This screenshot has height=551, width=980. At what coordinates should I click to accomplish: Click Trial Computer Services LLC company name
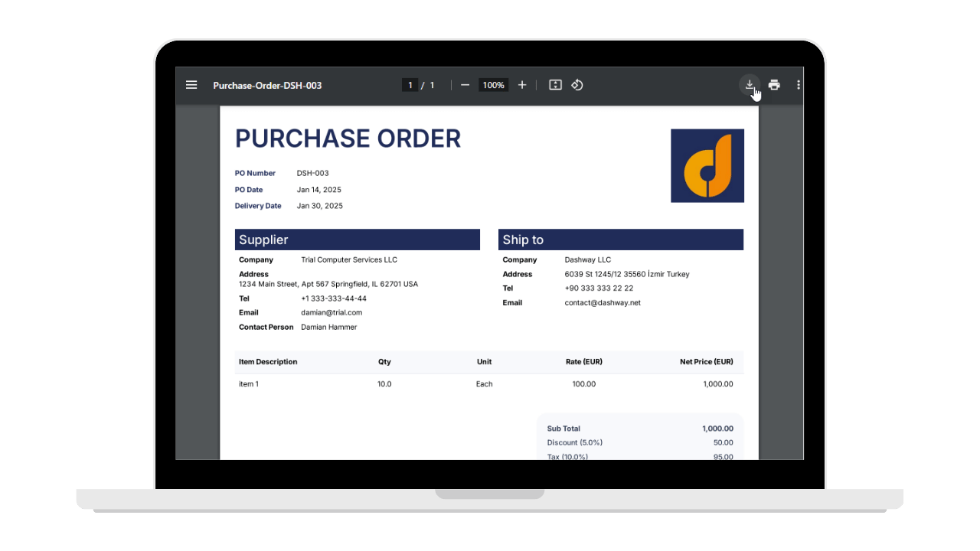(x=349, y=259)
